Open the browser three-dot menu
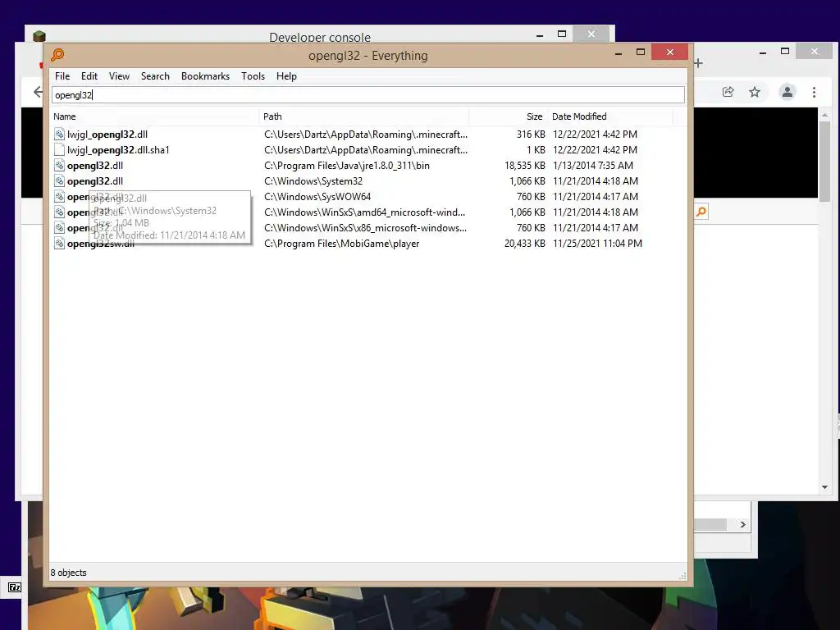The height and width of the screenshot is (630, 840). (x=814, y=92)
